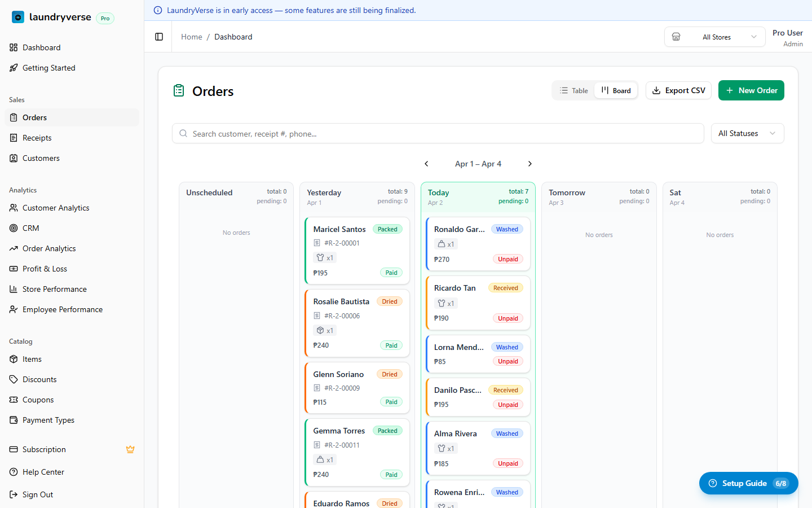Click the info icon in the early access banner
812x508 pixels.
point(158,10)
